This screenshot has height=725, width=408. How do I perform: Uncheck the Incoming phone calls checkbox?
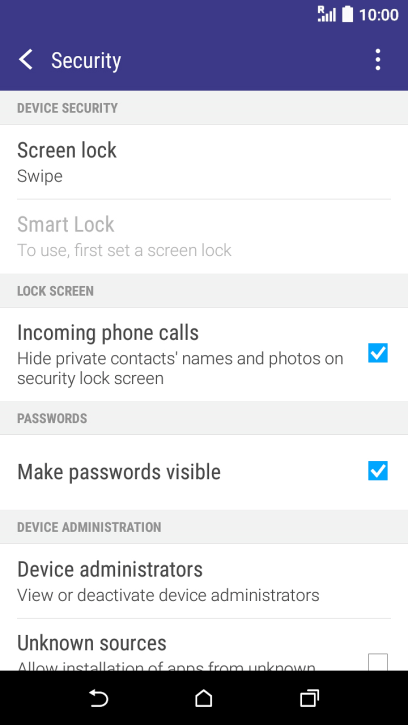pyautogui.click(x=378, y=353)
